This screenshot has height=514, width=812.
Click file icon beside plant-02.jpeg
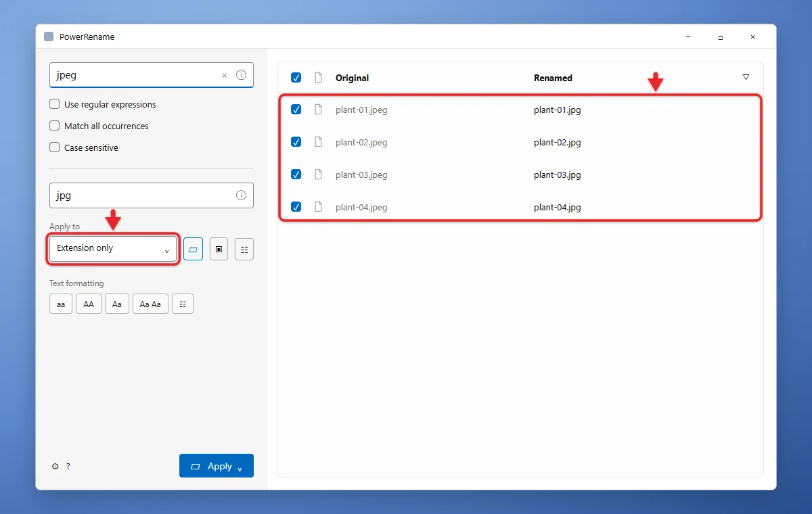[318, 142]
